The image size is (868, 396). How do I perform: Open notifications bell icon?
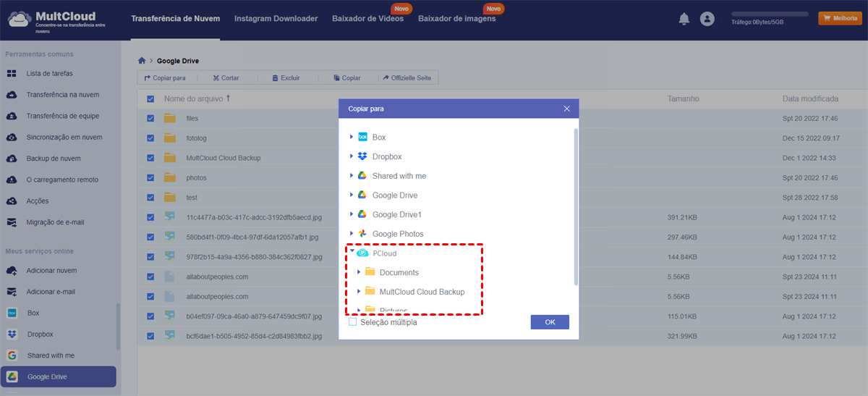tap(684, 20)
